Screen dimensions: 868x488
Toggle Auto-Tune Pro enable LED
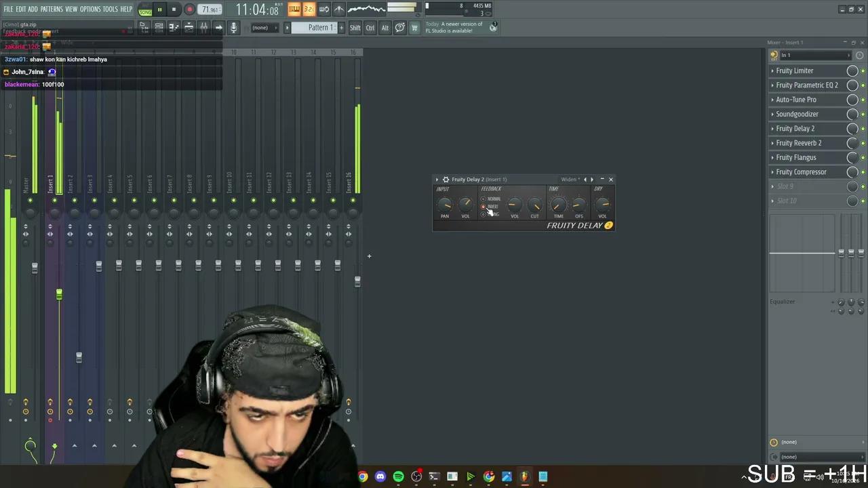[863, 100]
